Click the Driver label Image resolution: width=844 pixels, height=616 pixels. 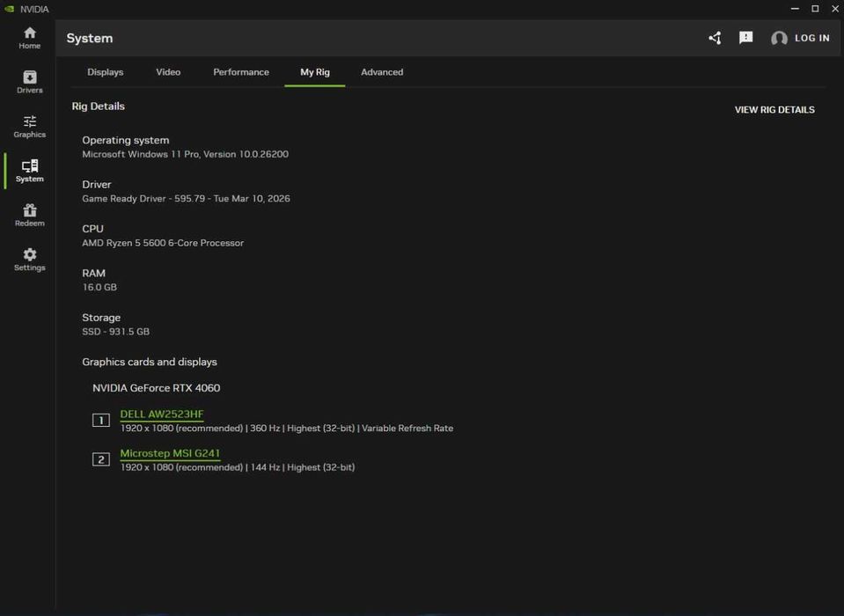click(96, 185)
